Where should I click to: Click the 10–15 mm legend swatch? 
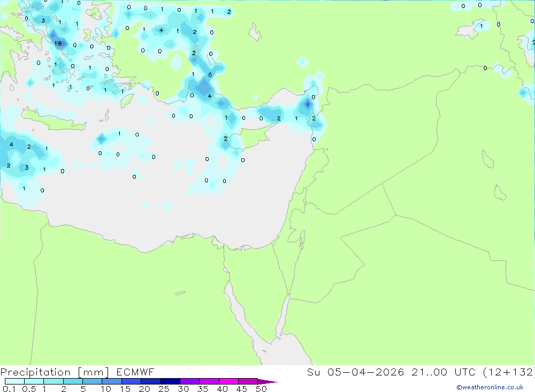(x=112, y=381)
